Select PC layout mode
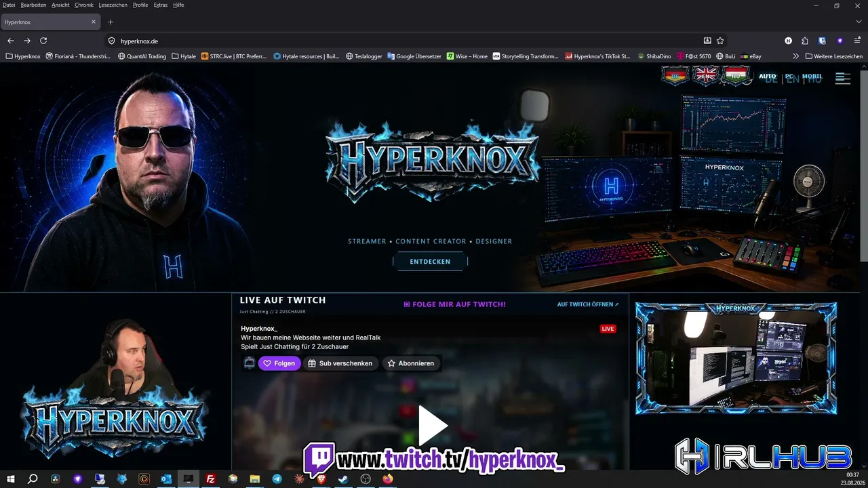Image resolution: width=868 pixels, height=488 pixels. tap(790, 77)
